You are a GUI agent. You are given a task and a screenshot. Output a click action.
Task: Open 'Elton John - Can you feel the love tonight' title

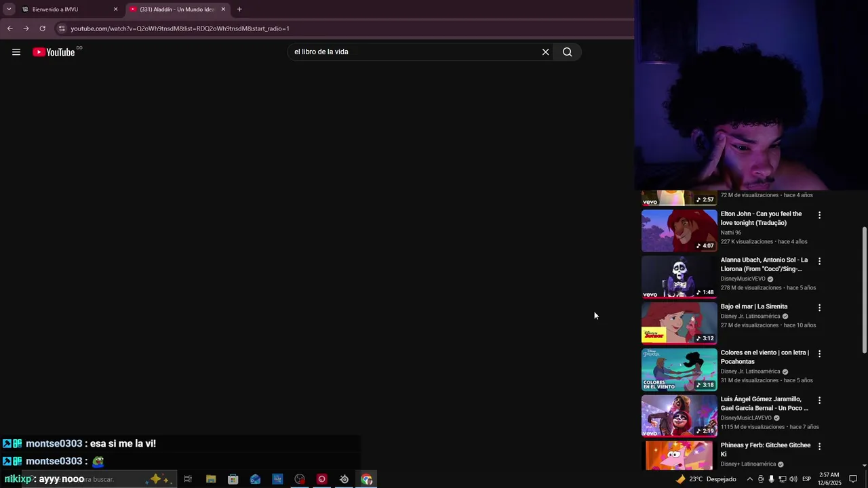pos(761,218)
